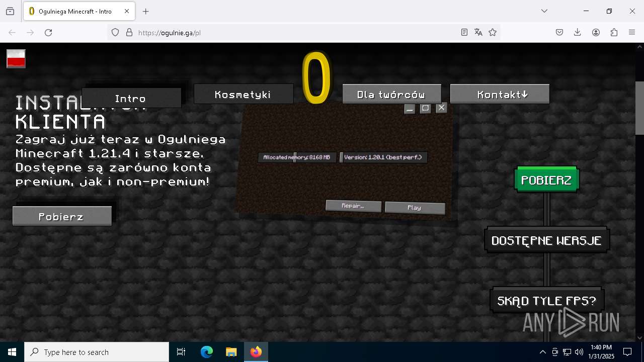Open the Downloads toolbar icon
This screenshot has height=362, width=644.
pyautogui.click(x=578, y=32)
